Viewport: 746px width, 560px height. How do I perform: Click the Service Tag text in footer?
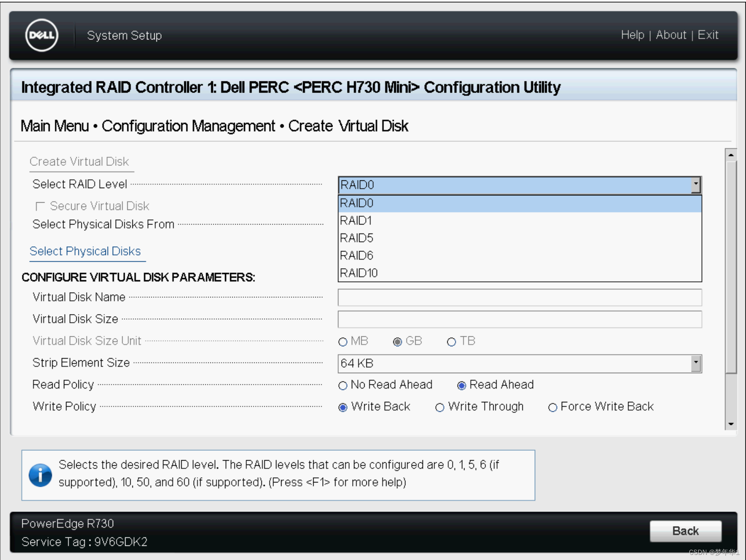[84, 542]
